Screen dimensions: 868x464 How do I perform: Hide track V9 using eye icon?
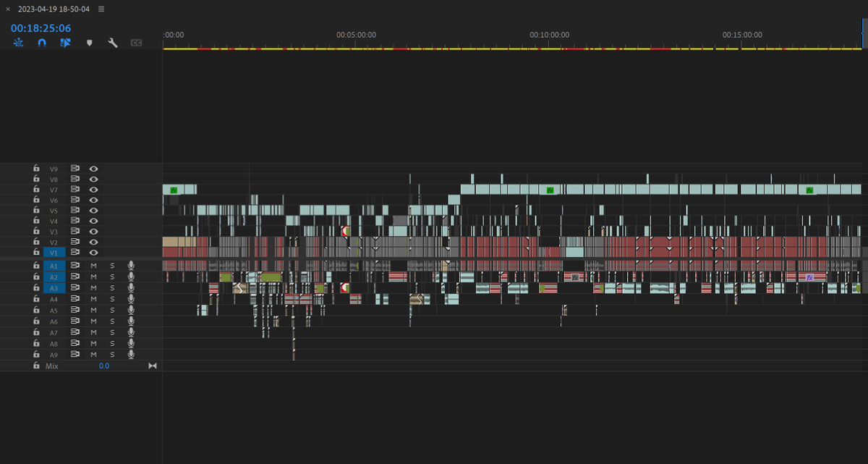[x=93, y=168]
